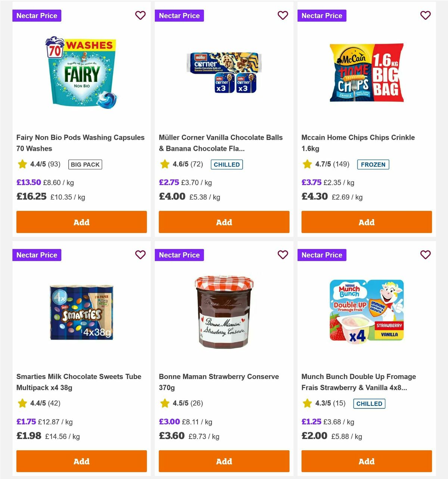Image resolution: width=448 pixels, height=479 pixels.
Task: Click the heart icon on Smarties multipack
Action: click(x=140, y=255)
